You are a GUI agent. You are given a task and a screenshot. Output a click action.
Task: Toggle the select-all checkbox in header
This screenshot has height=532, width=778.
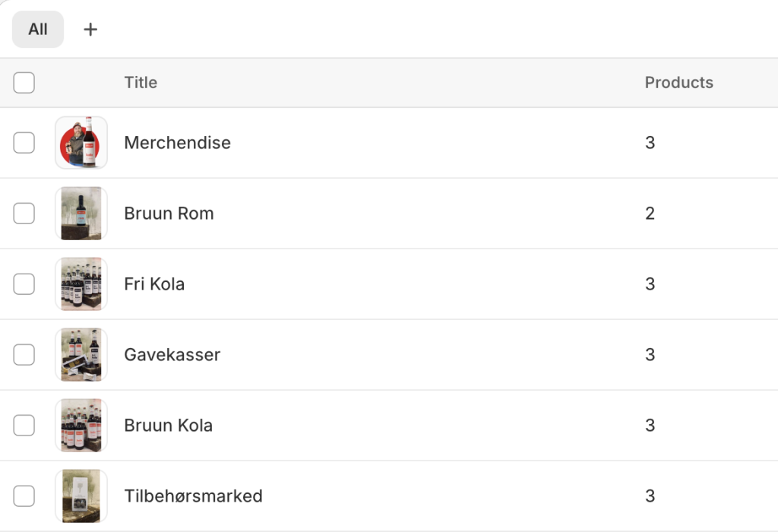[x=24, y=82]
